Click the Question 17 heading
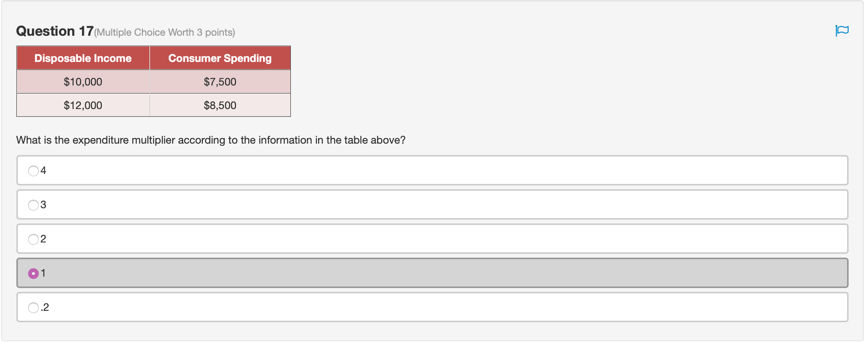 (x=54, y=31)
